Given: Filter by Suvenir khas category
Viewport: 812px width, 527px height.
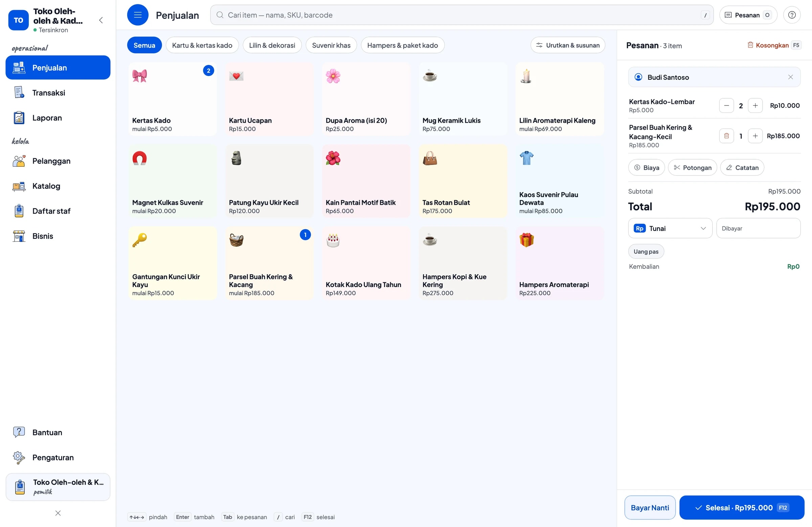Looking at the screenshot, I should pyautogui.click(x=331, y=45).
